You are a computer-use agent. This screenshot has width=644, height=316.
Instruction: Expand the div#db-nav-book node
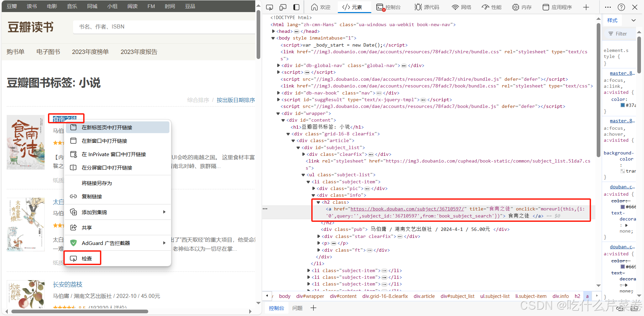pos(278,93)
